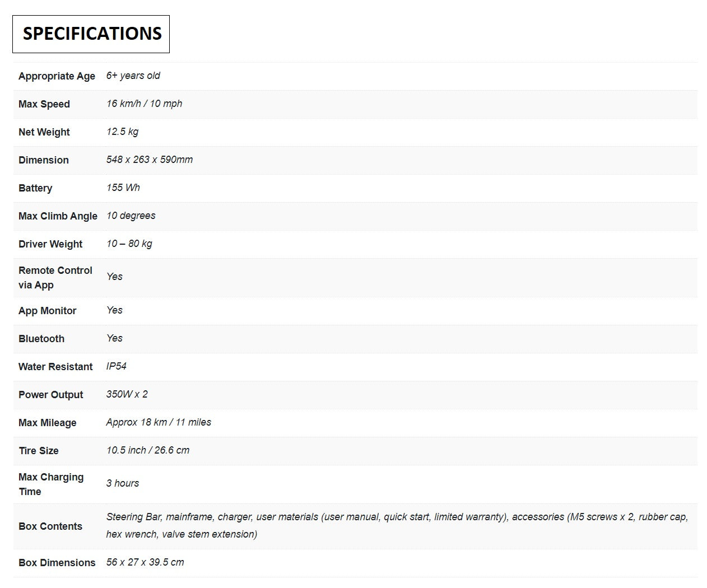Click the 350W x 2 power output value
707x588 pixels.
127,394
